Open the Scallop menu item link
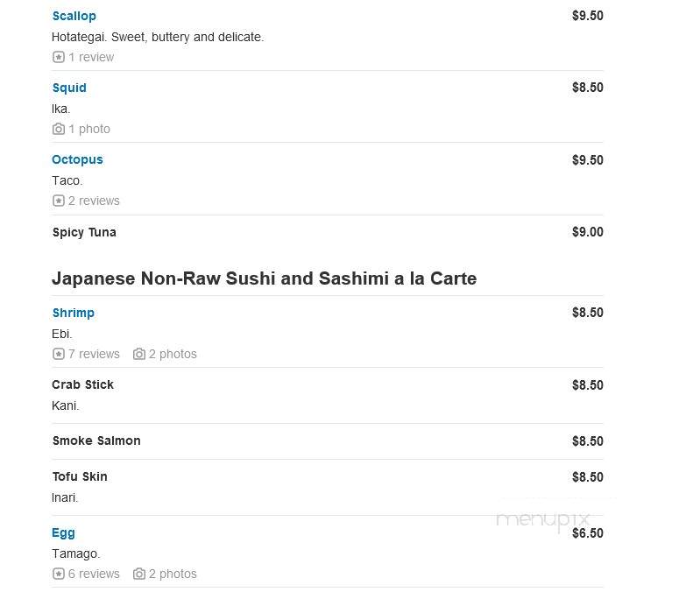The width and height of the screenshot is (700, 592). coord(74,16)
